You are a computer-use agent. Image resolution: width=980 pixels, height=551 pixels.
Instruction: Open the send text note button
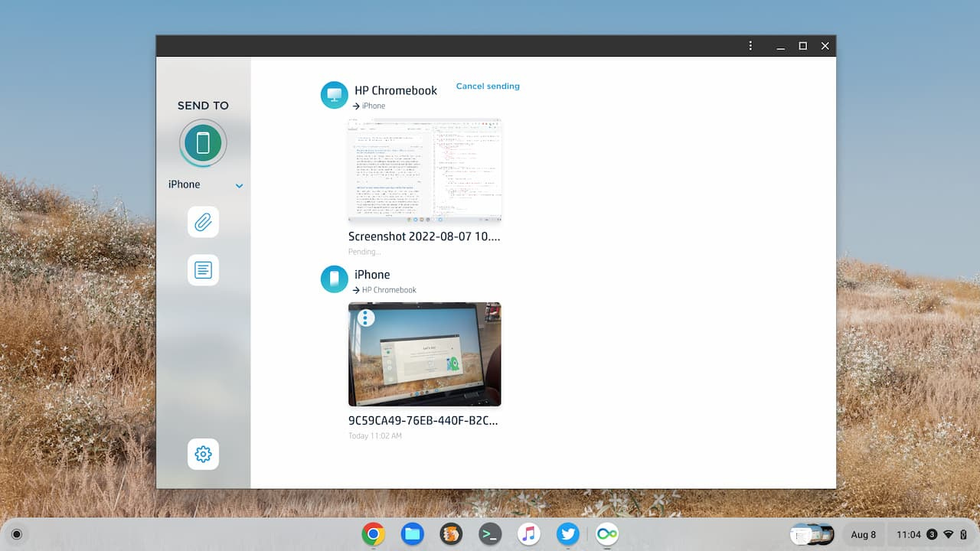[x=203, y=270]
